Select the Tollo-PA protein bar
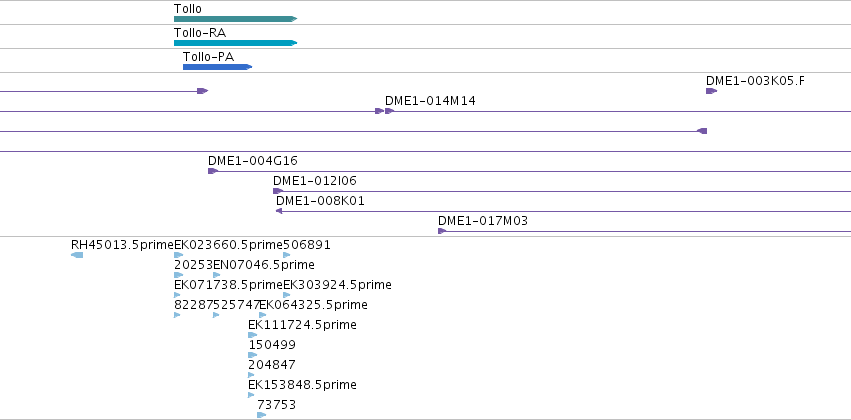Viewport: 851px width, 420px height. click(x=218, y=67)
